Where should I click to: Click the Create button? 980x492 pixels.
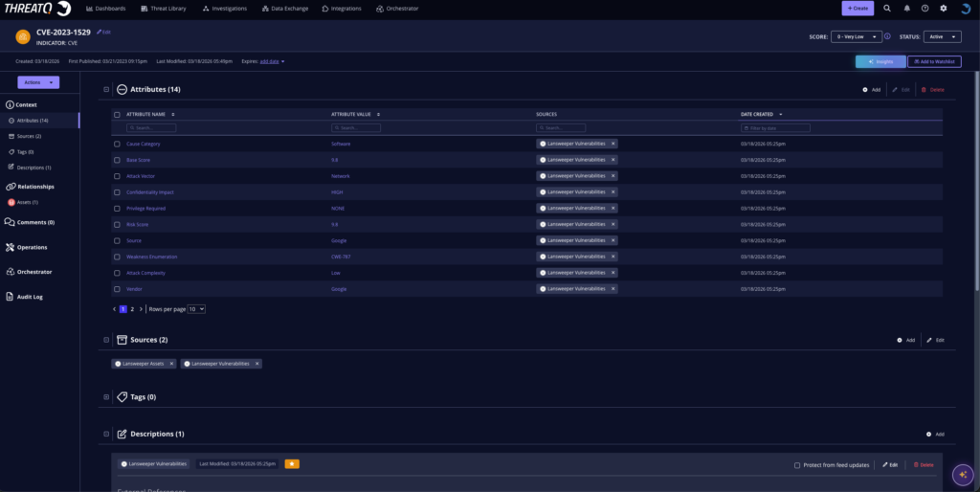coord(857,8)
